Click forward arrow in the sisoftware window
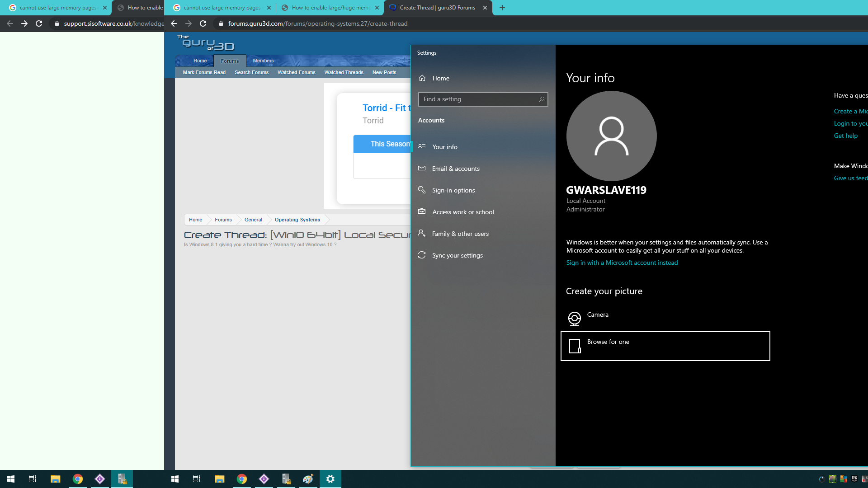 coord(24,23)
